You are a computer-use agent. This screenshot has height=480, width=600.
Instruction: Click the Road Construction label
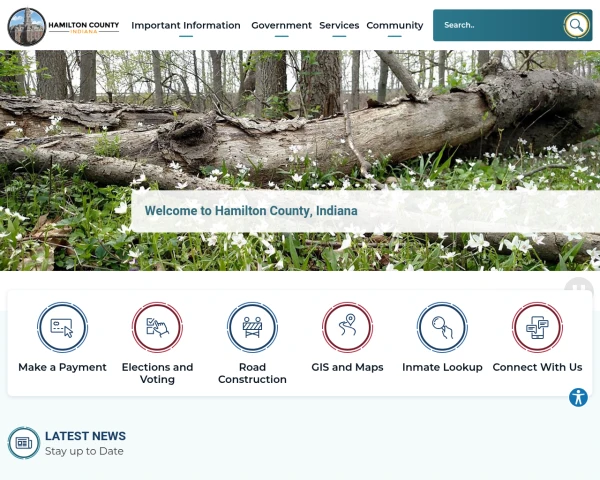click(x=252, y=373)
